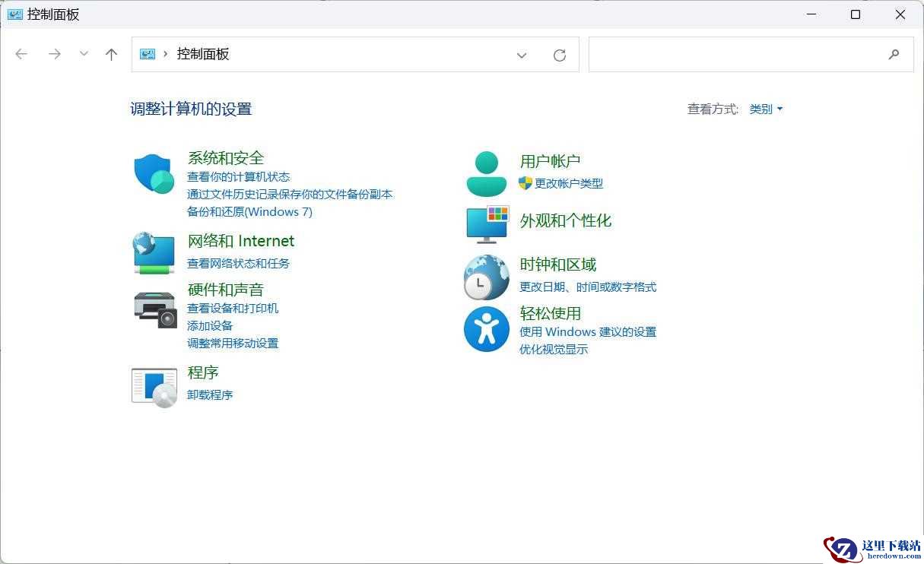Click the 控制面板 breadcrumb in address bar

click(x=203, y=54)
